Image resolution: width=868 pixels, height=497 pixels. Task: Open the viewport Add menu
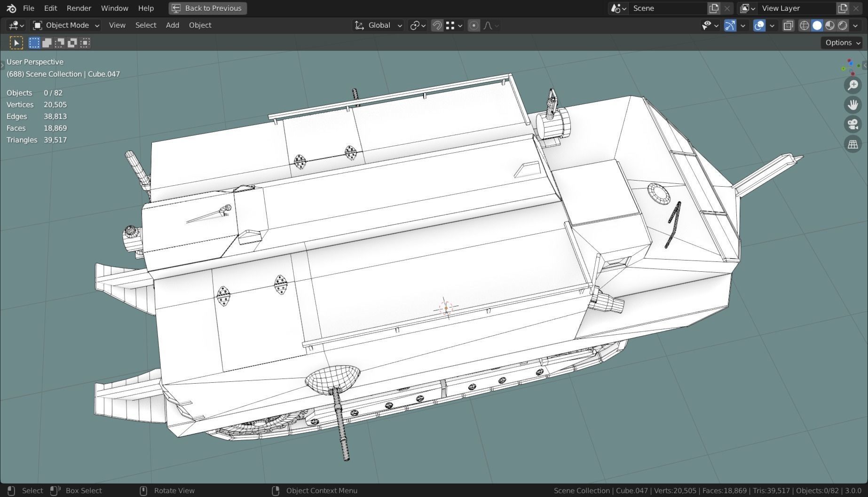pos(173,25)
